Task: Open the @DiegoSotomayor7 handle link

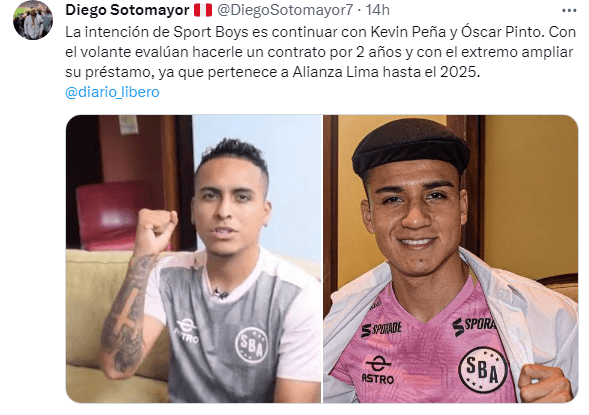Action: 285,10
